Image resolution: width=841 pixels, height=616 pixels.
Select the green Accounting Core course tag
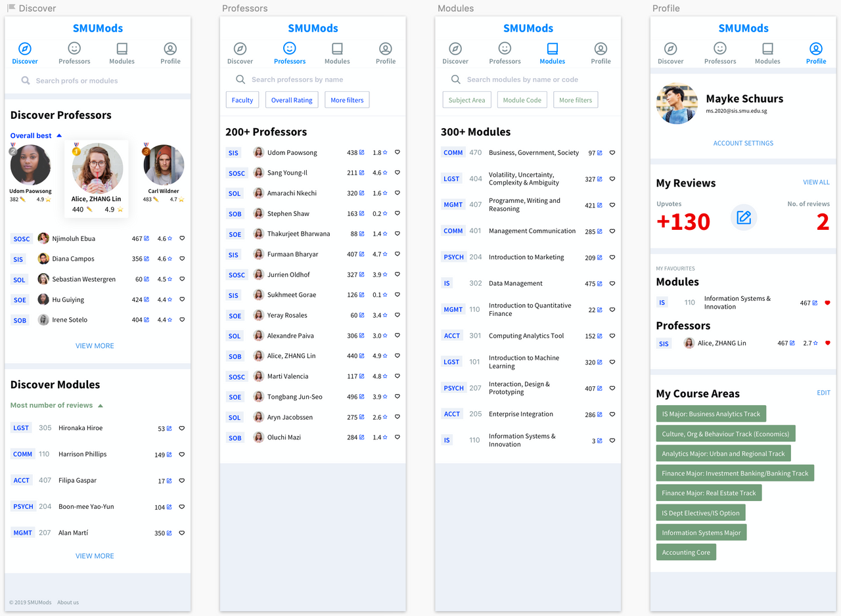tap(686, 552)
